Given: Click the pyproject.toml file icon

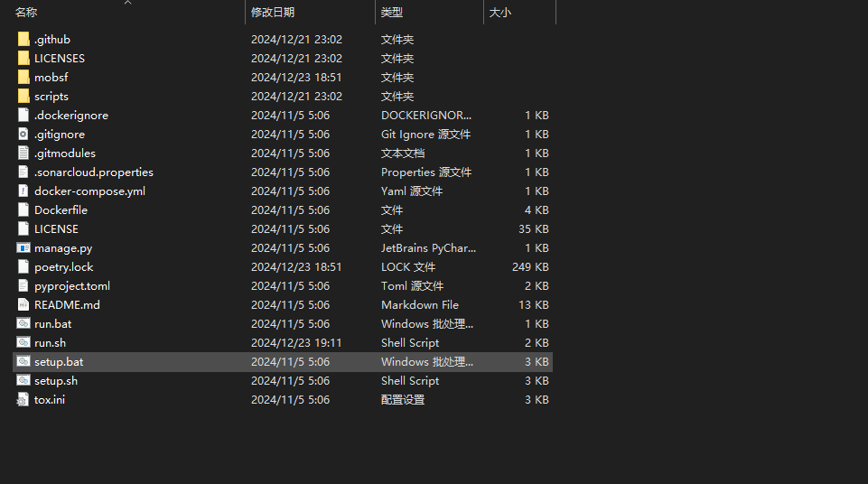Looking at the screenshot, I should coord(23,285).
